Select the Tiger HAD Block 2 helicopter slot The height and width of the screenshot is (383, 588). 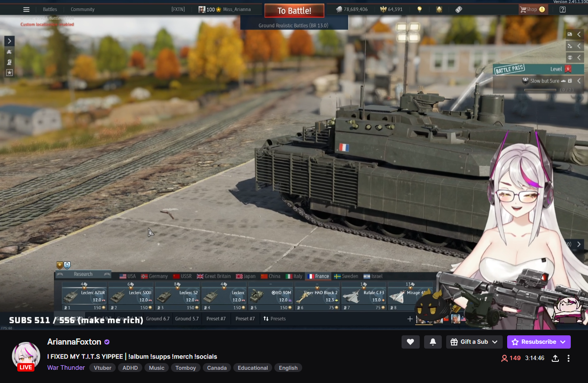pos(317,297)
